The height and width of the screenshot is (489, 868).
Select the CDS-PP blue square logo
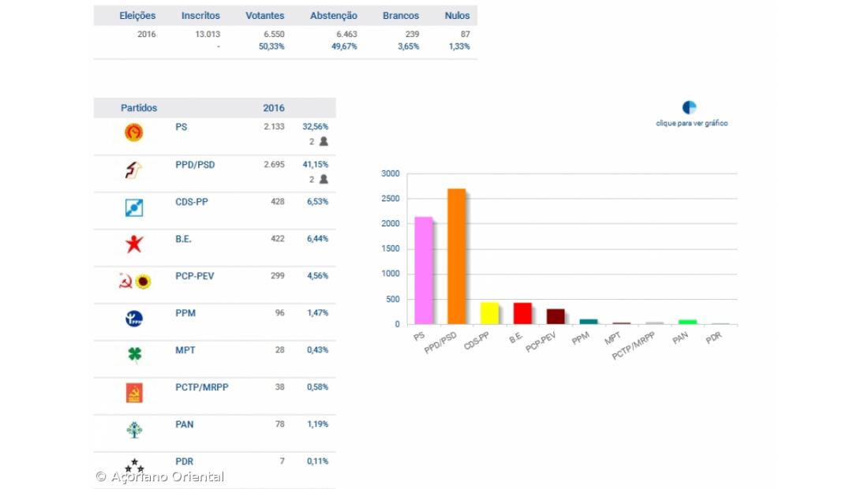click(134, 207)
